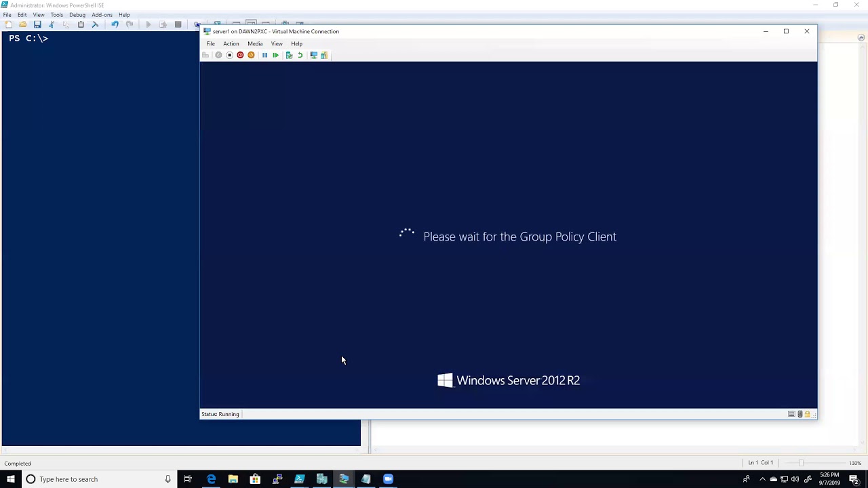Viewport: 868px width, 488px height.
Task: Open Task View from the taskbar
Action: pos(188,479)
